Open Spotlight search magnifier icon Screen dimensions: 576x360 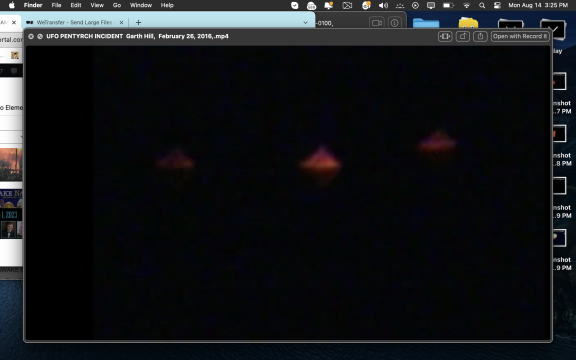pos(482,5)
